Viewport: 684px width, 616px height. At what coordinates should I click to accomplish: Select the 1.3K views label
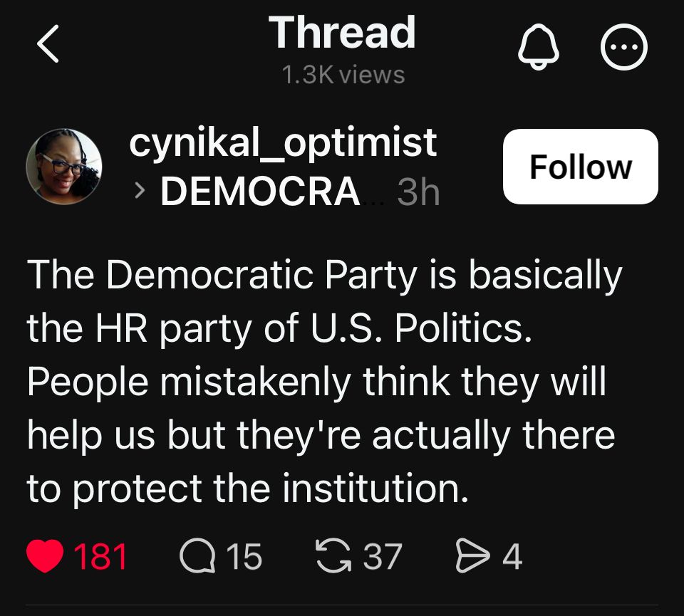pyautogui.click(x=343, y=75)
